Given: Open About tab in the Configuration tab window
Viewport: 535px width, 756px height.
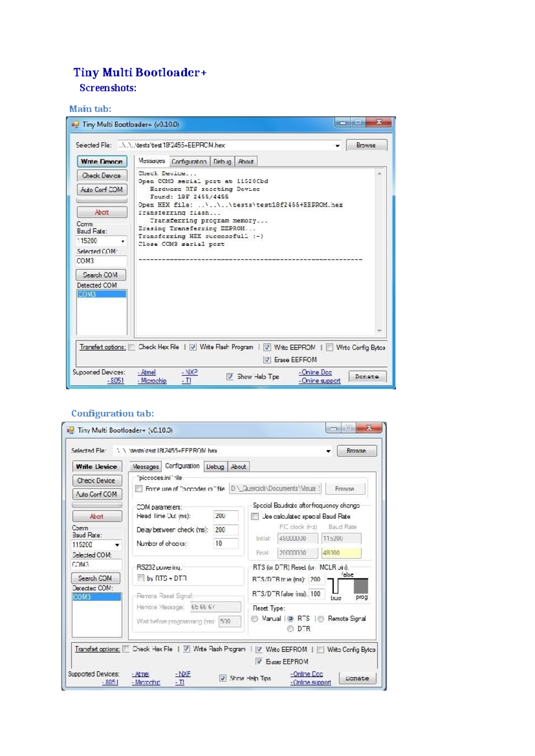Looking at the screenshot, I should 238,467.
